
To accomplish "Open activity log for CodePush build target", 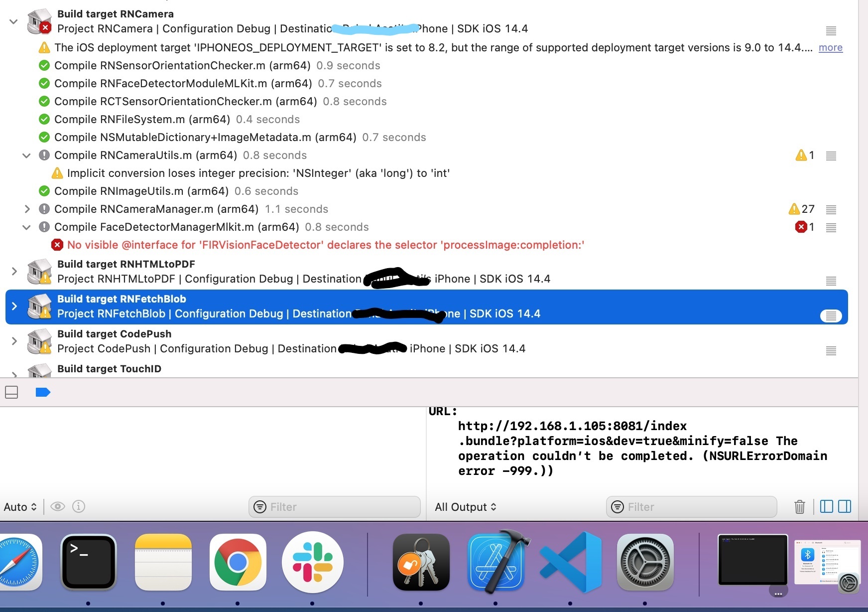I will [831, 351].
